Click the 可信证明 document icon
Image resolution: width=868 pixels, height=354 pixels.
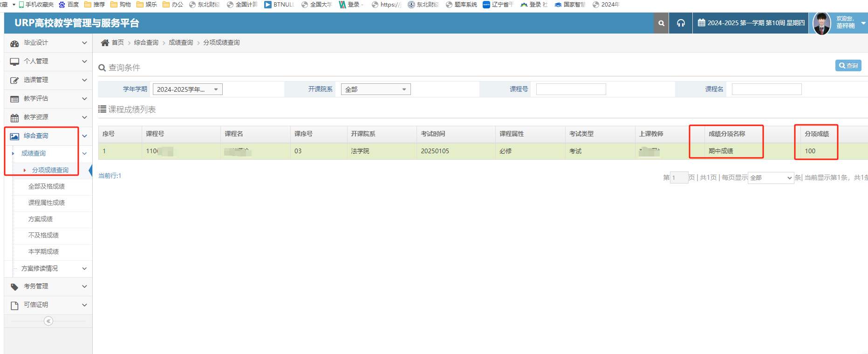pyautogui.click(x=14, y=305)
